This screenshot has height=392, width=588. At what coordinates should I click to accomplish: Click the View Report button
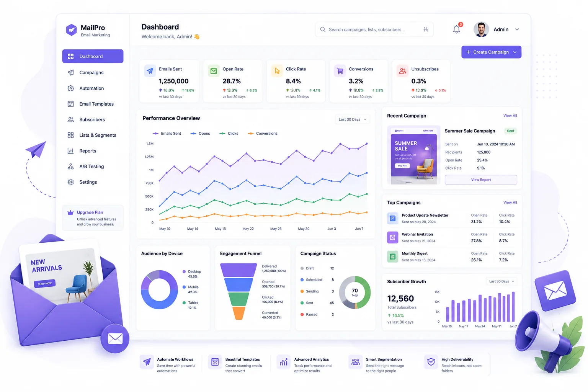pyautogui.click(x=481, y=180)
